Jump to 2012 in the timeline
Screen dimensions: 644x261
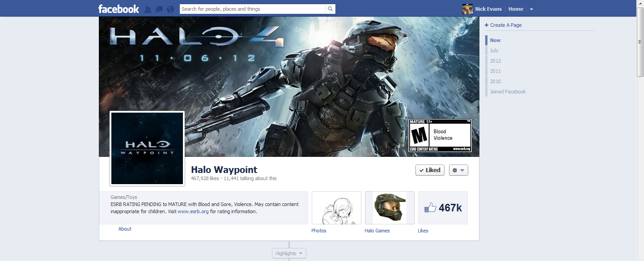(495, 61)
